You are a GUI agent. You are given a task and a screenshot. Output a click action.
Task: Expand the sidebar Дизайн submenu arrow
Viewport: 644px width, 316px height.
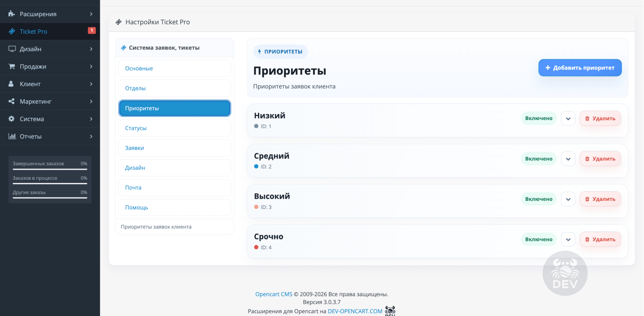point(91,49)
